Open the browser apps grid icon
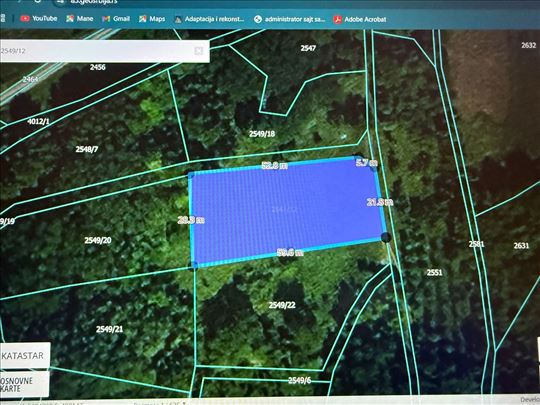 click(x=3, y=18)
